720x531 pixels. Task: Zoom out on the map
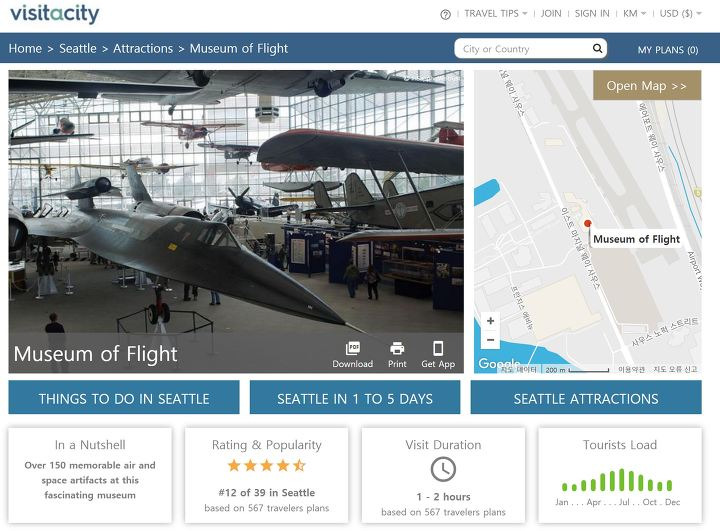pyautogui.click(x=490, y=340)
